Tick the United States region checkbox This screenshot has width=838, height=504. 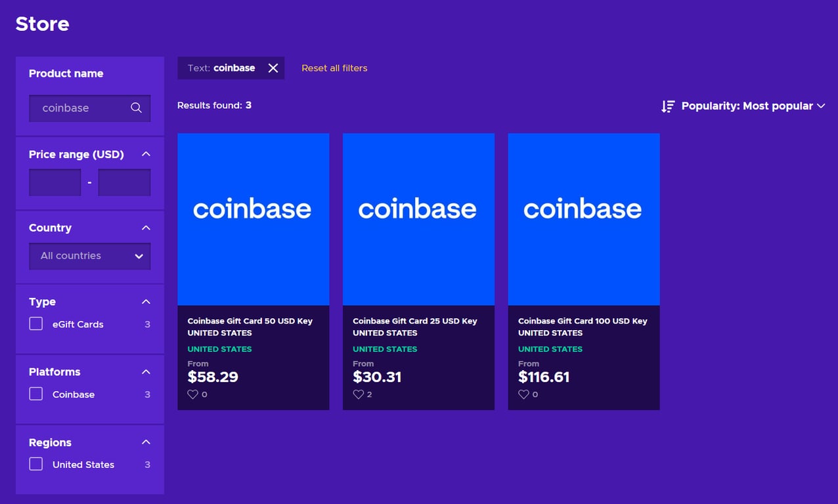click(36, 464)
